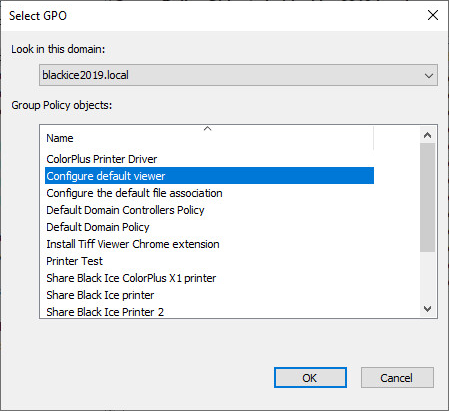Screen dimensions: 449x411
Task: Select the Share Black Ice printer entry
Action: tap(209, 295)
